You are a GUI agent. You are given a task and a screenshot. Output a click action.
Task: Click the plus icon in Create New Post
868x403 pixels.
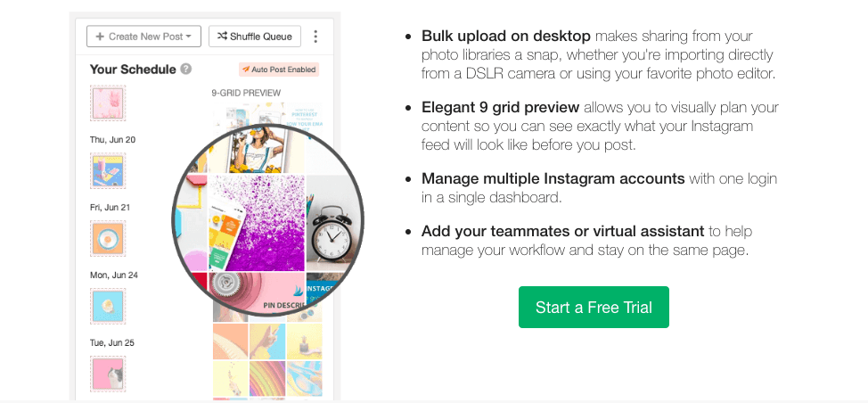(100, 37)
